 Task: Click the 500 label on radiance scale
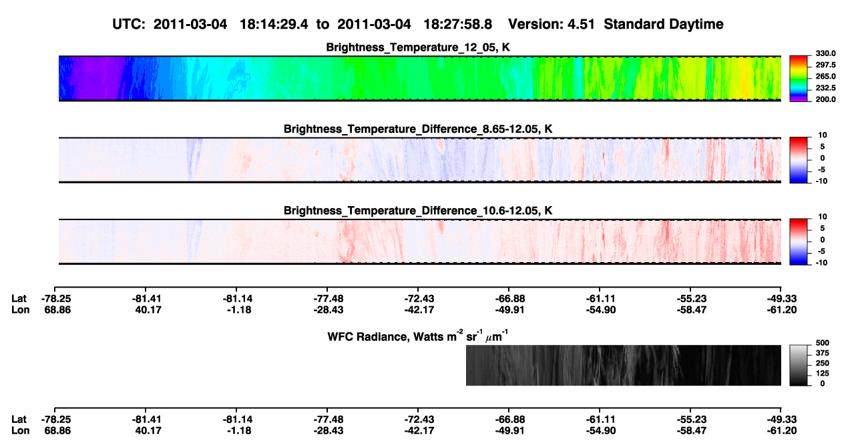click(x=820, y=343)
